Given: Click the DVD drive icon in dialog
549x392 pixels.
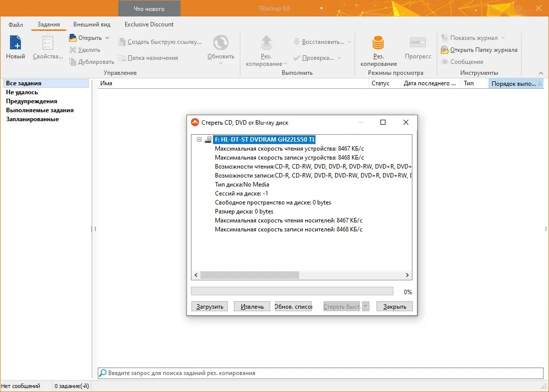Looking at the screenshot, I should pyautogui.click(x=208, y=140).
